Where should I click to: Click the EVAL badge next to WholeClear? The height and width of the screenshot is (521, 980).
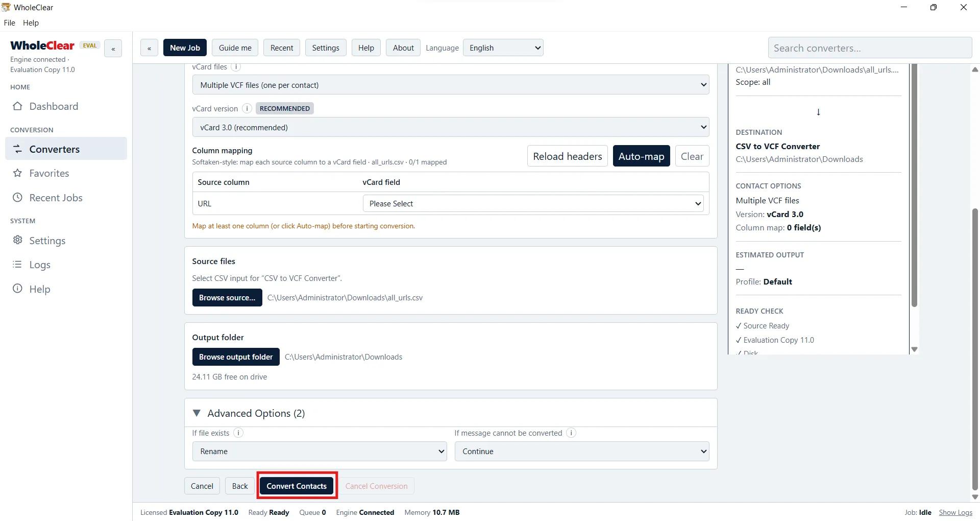pyautogui.click(x=90, y=45)
